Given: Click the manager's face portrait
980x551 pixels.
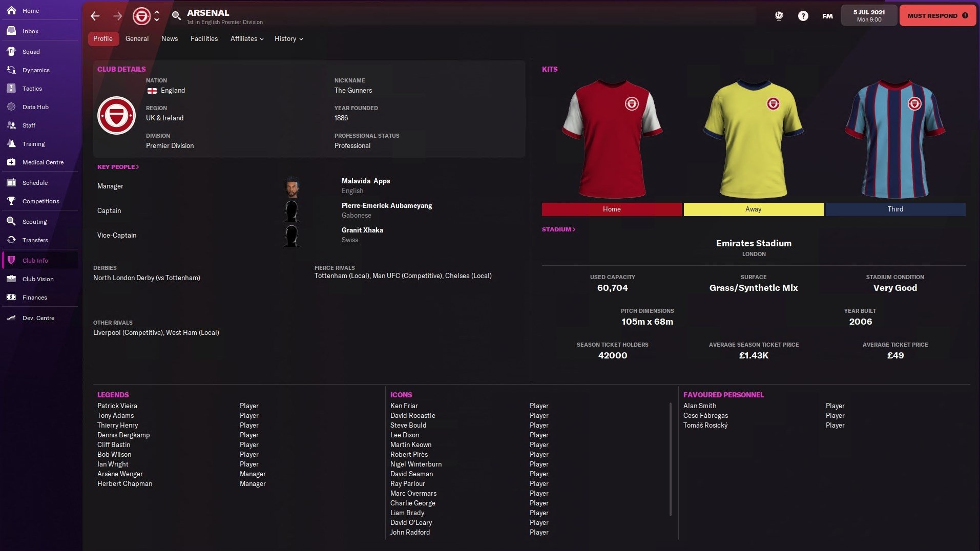Looking at the screenshot, I should point(291,186).
